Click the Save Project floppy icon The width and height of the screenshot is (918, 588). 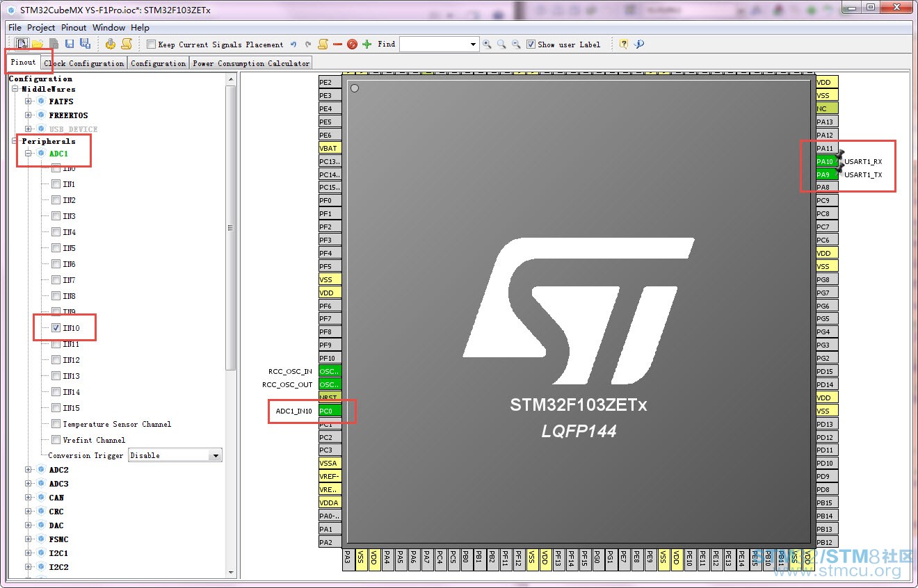click(x=70, y=44)
